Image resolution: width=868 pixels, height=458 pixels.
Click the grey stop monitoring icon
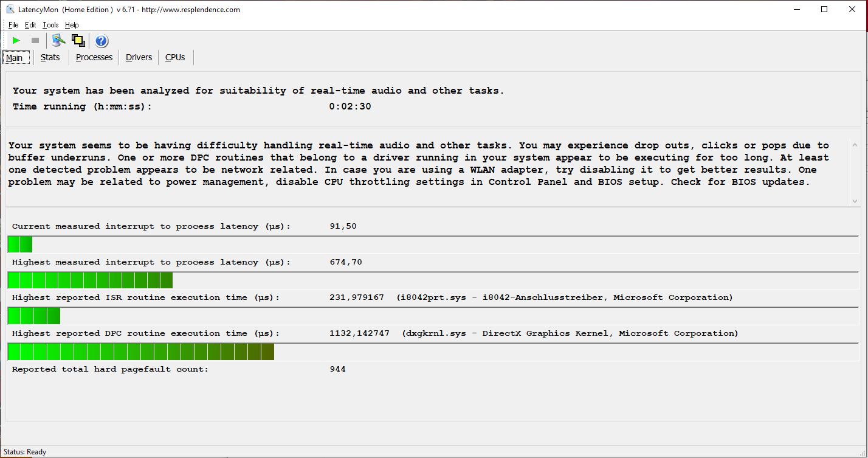[35, 41]
